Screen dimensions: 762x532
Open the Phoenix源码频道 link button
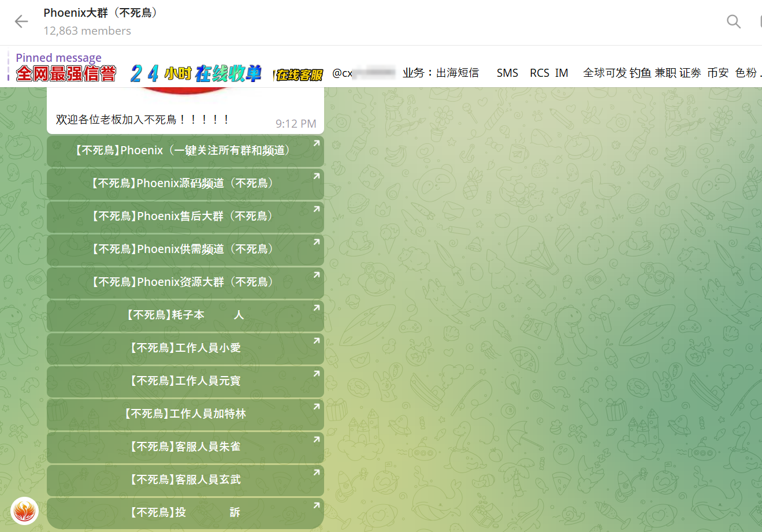click(185, 184)
